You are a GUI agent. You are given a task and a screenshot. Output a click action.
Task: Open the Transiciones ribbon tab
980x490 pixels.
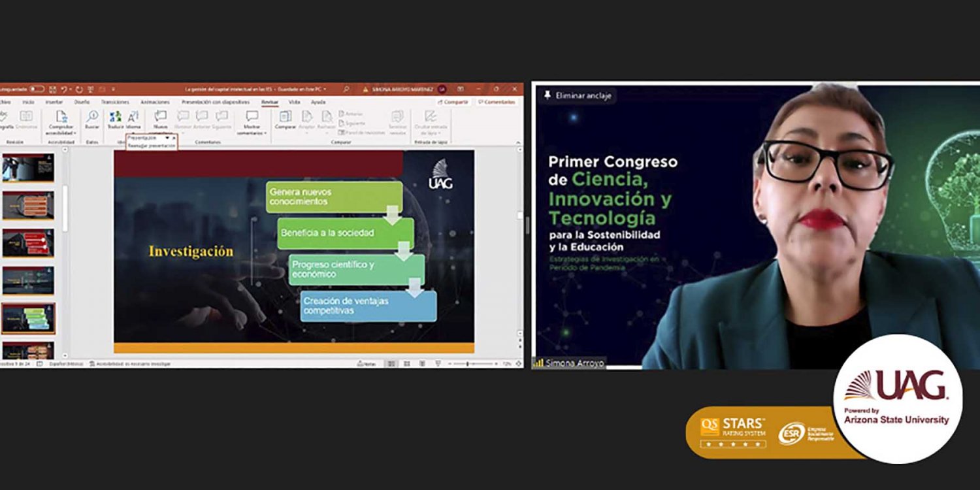[x=115, y=102]
